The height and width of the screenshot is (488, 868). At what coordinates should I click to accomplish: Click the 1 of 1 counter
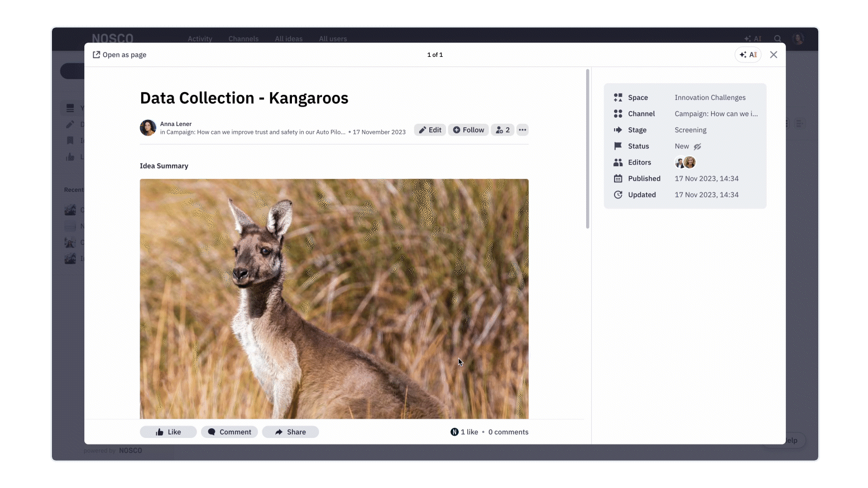point(435,55)
